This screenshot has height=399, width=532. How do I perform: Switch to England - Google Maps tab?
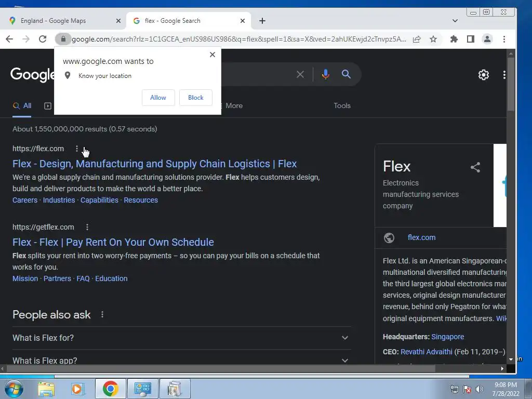(64, 21)
